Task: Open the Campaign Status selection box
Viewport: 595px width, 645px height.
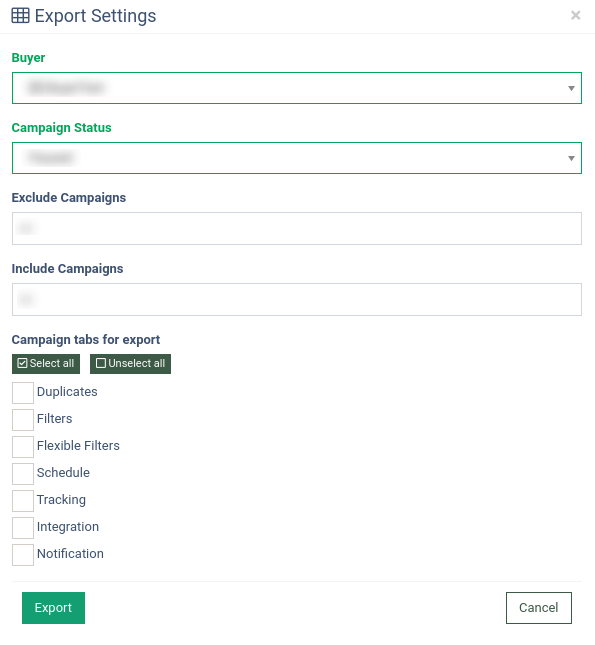Action: point(297,158)
